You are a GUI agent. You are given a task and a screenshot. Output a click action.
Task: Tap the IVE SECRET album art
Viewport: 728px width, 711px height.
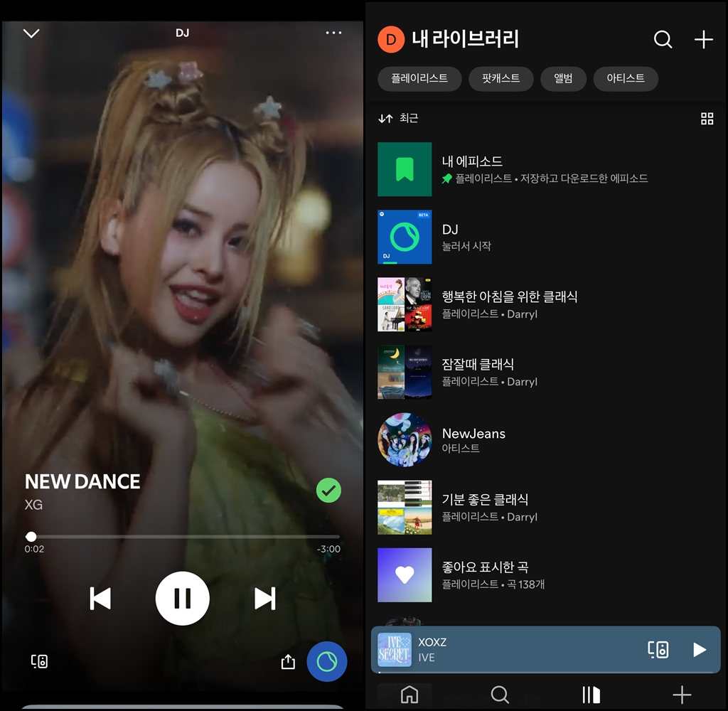[x=394, y=650]
